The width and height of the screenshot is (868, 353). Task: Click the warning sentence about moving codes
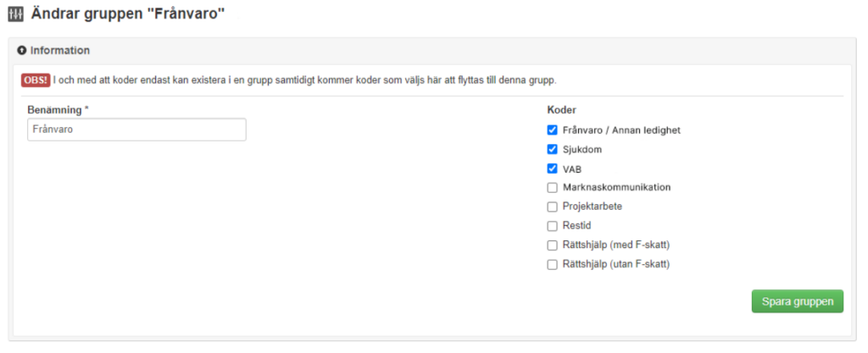pyautogui.click(x=303, y=80)
